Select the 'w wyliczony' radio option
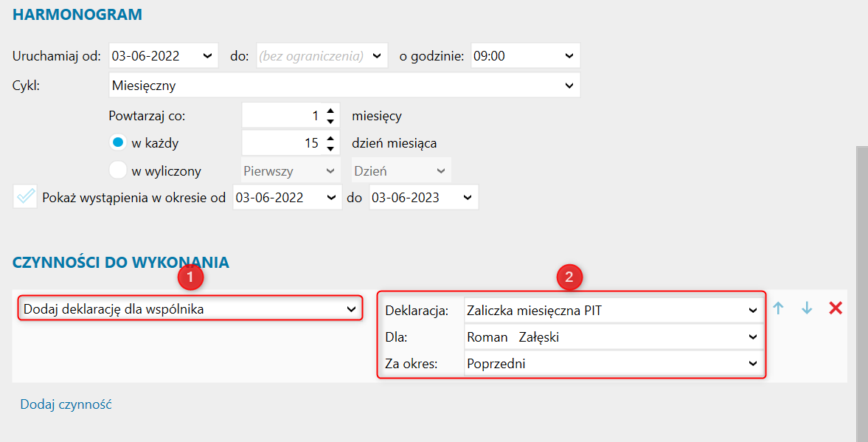868x442 pixels. click(118, 170)
